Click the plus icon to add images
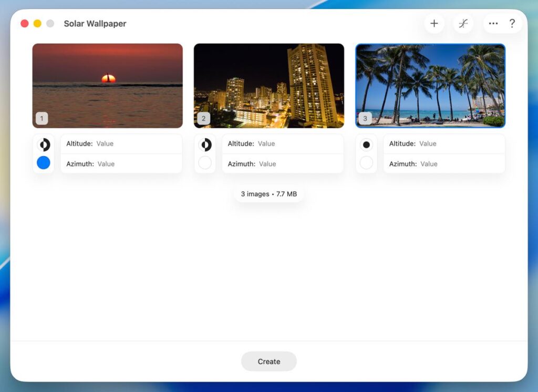The image size is (538, 392). click(434, 24)
